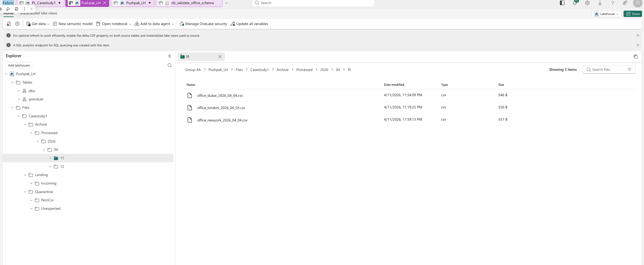Open the Materialized lake views tab
Screen dimensions: 644x265
tap(39, 13)
